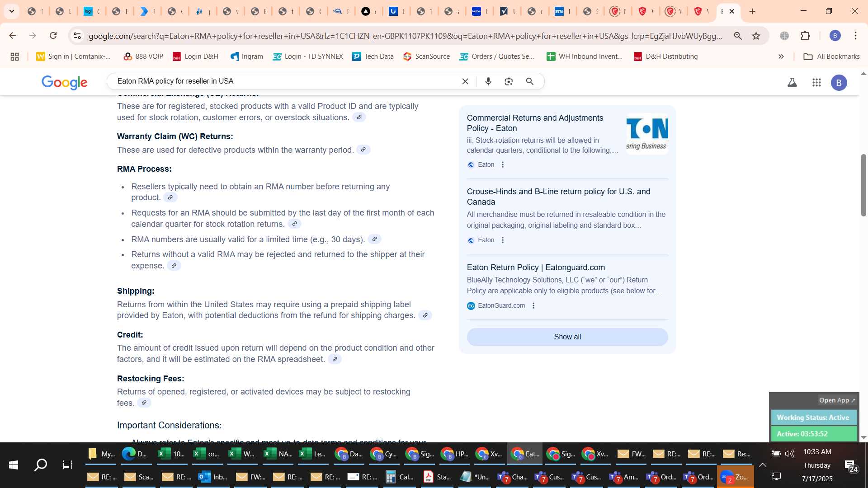
Task: Clear the search query with the X
Action: click(x=465, y=81)
